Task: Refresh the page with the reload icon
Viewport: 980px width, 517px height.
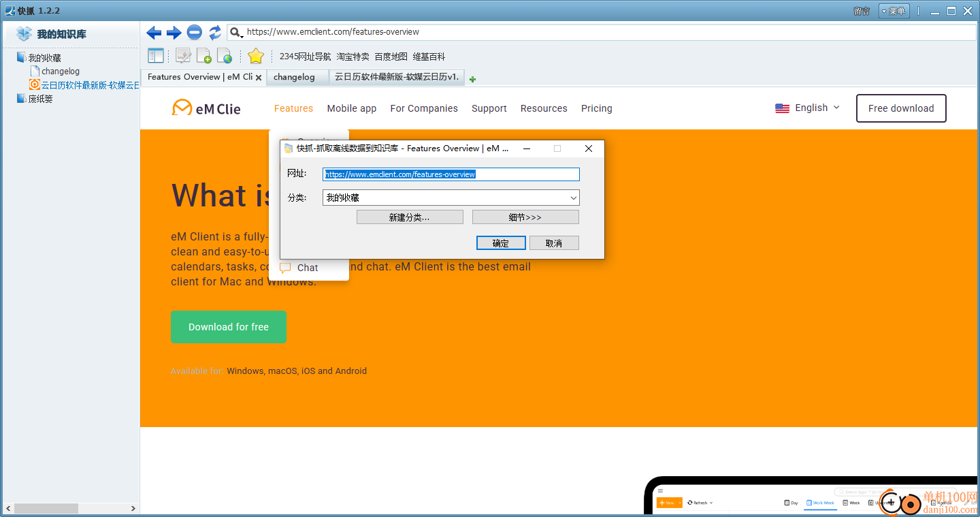Action: (x=215, y=32)
